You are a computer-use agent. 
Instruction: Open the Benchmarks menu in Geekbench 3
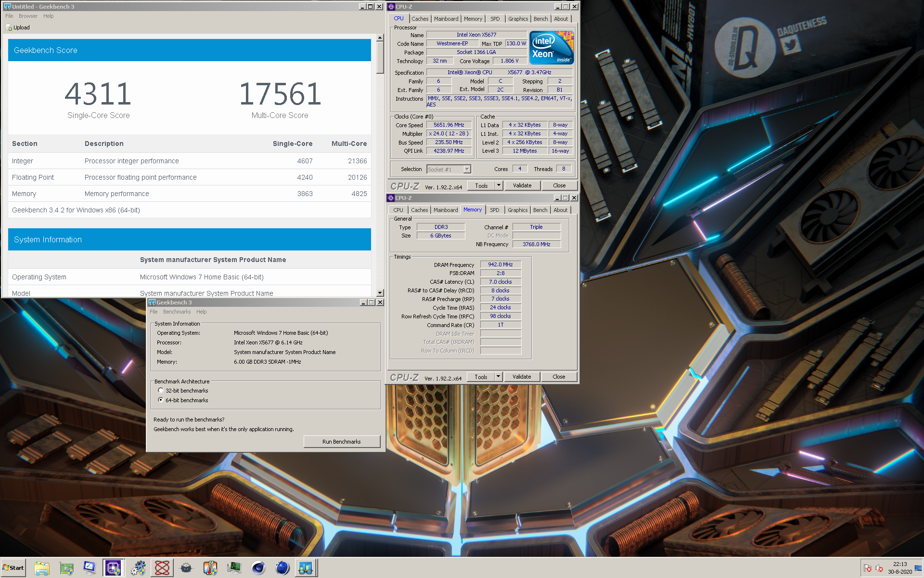pyautogui.click(x=177, y=312)
